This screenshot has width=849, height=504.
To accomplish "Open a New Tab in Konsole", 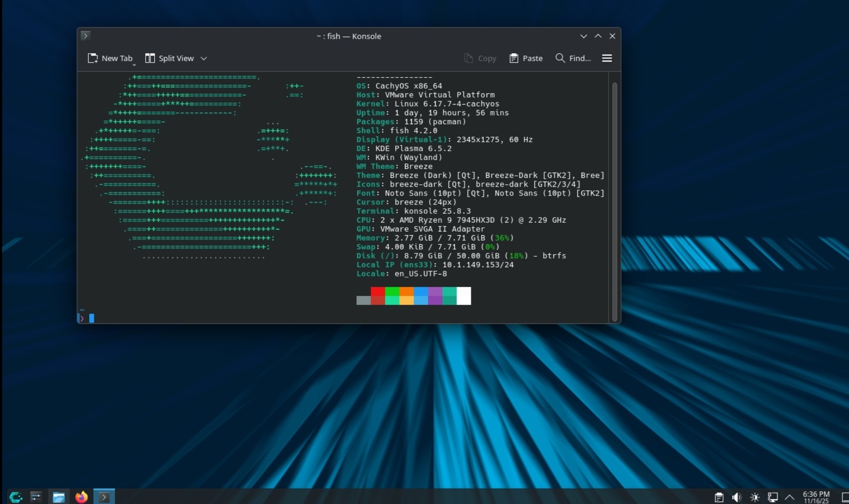I will tap(110, 58).
